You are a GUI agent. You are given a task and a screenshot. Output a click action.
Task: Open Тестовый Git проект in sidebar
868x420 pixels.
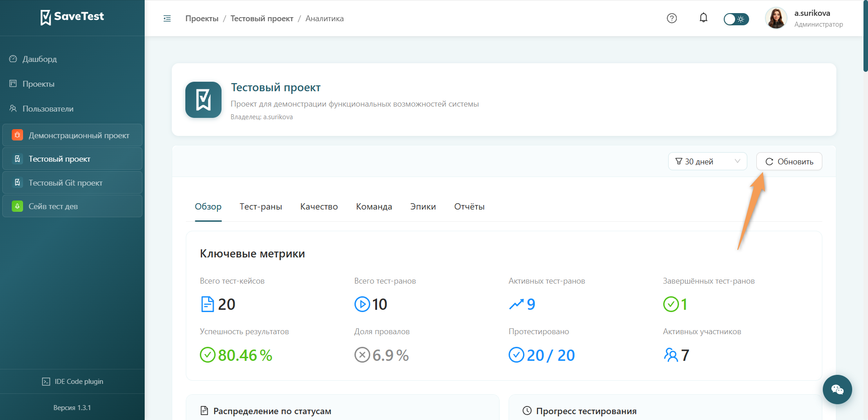[72, 182]
